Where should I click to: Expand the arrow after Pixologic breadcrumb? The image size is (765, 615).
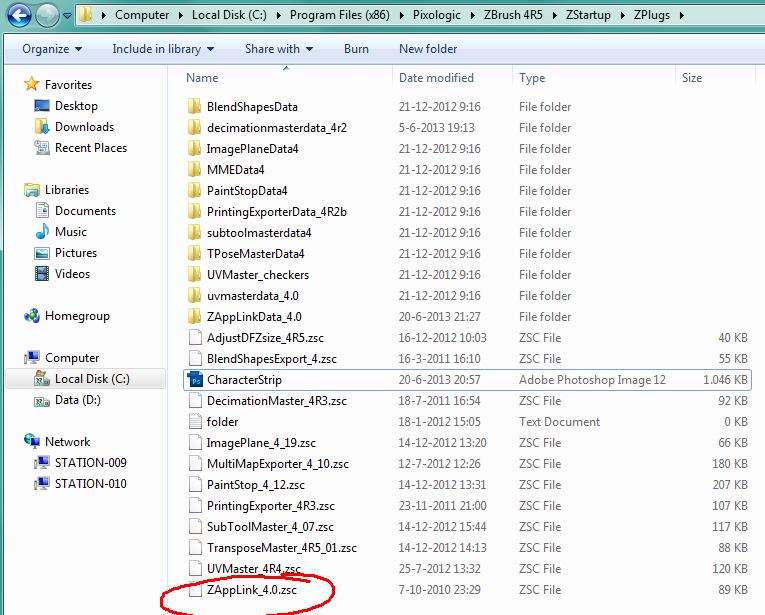click(x=472, y=16)
